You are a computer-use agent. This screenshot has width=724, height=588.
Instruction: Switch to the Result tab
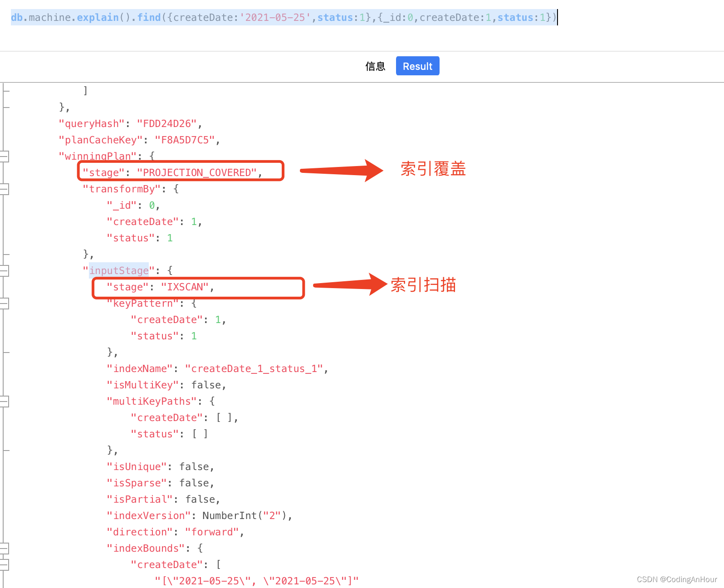coord(417,66)
